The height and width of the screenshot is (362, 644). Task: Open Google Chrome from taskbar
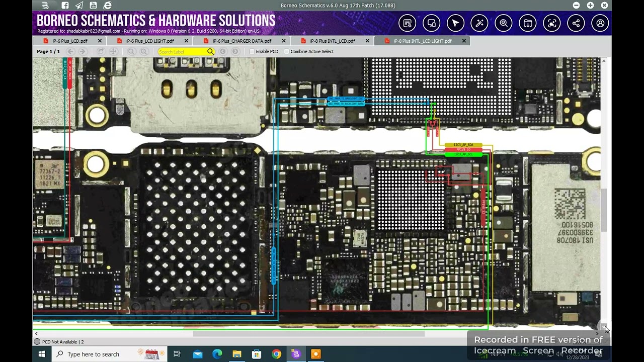coord(276,354)
